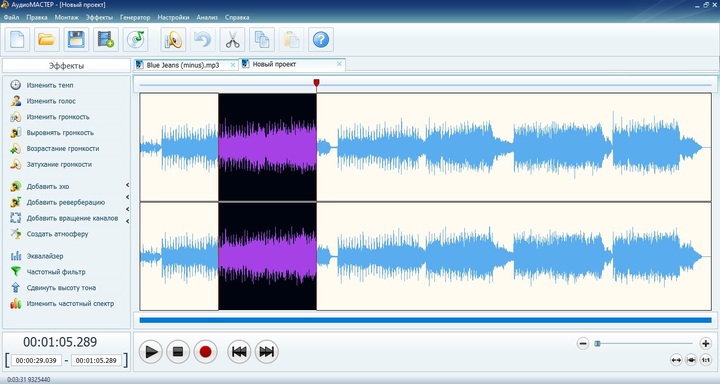Click the speaker toolbar icon
This screenshot has height=384, width=720.
click(173, 40)
